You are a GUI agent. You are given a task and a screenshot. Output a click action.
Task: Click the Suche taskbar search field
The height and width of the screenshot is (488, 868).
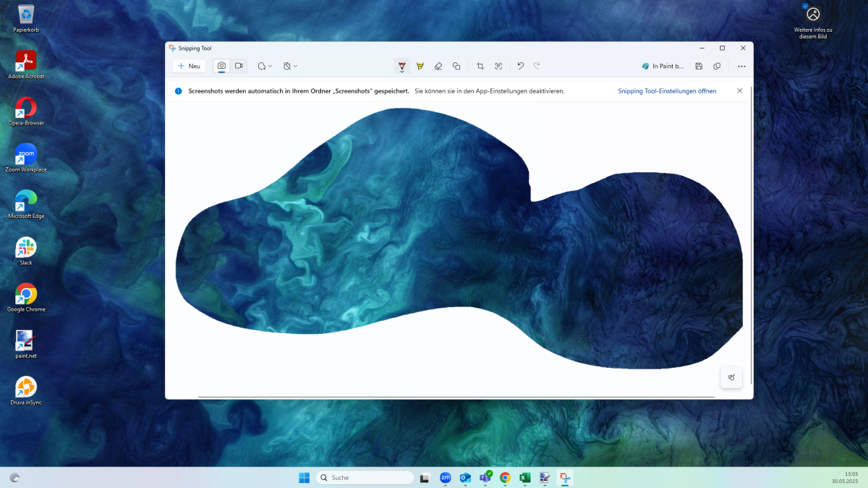(x=365, y=478)
